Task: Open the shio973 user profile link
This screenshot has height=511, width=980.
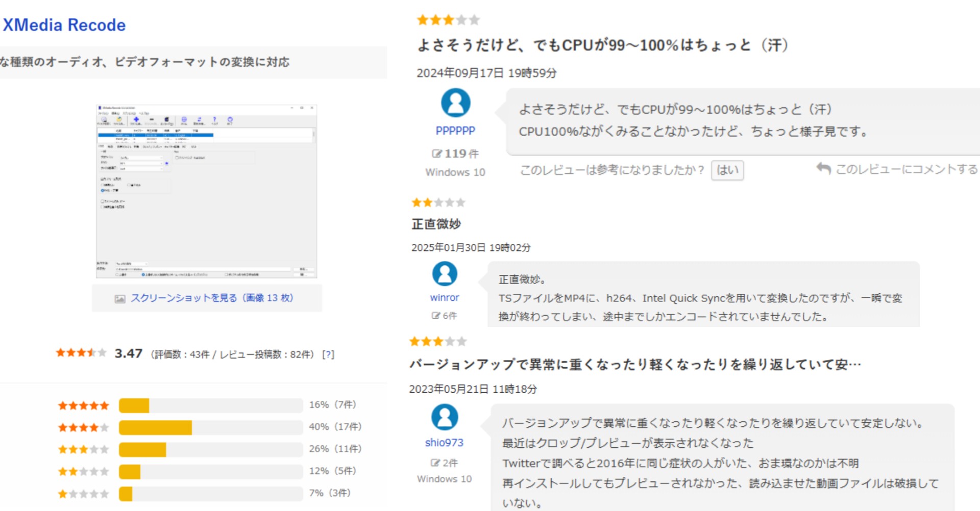Action: tap(445, 443)
